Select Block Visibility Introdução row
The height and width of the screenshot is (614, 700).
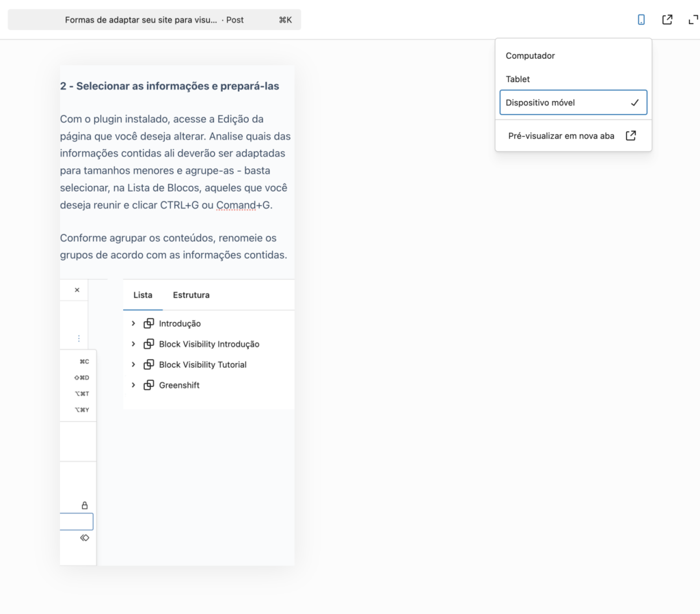(x=209, y=344)
